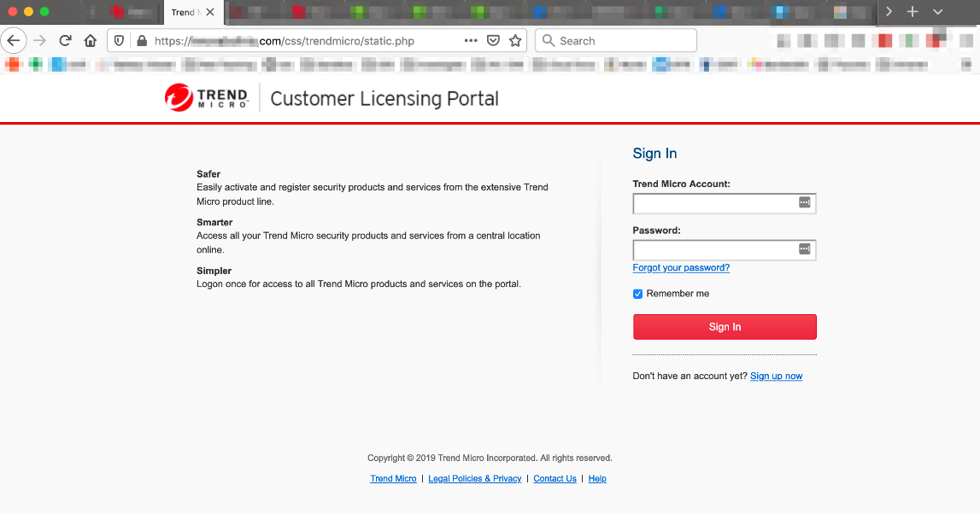Open page actions three-dot menu
The image size is (980, 514).
[471, 41]
